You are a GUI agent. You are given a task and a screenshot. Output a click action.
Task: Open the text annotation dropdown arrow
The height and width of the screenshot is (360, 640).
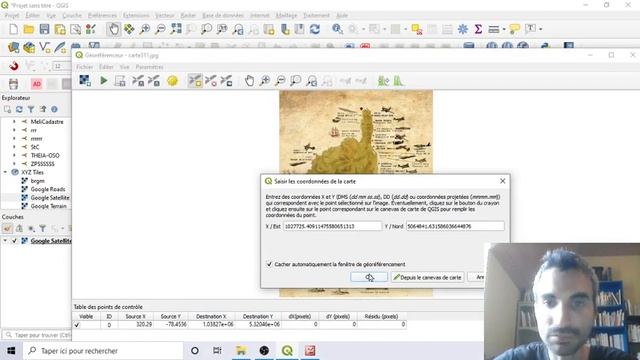click(540, 29)
